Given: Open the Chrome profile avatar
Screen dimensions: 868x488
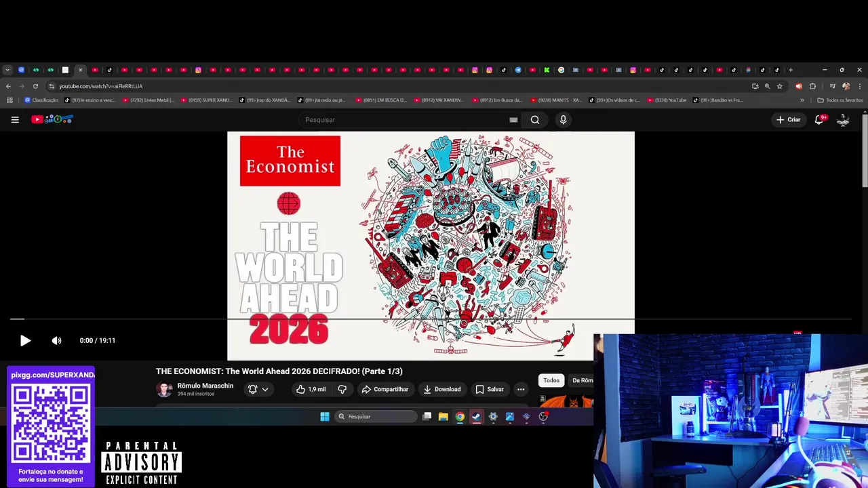Looking at the screenshot, I should click(846, 86).
